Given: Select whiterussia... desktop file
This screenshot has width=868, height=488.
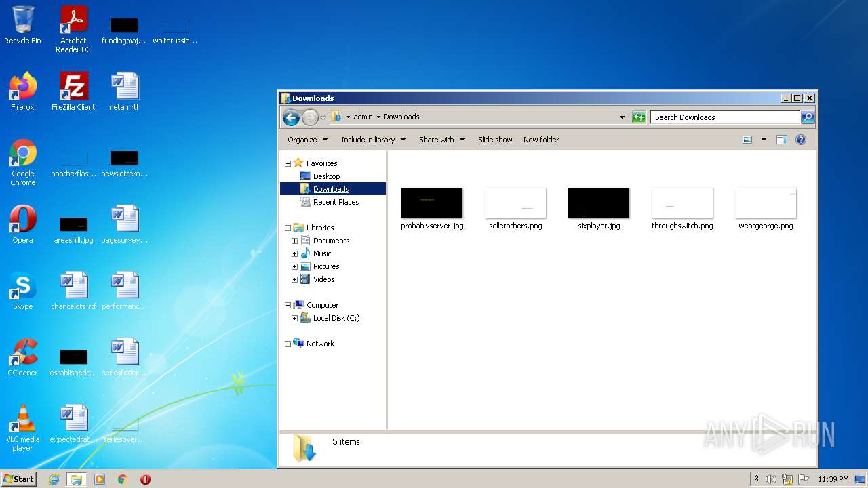Looking at the screenshot, I should coord(175,30).
